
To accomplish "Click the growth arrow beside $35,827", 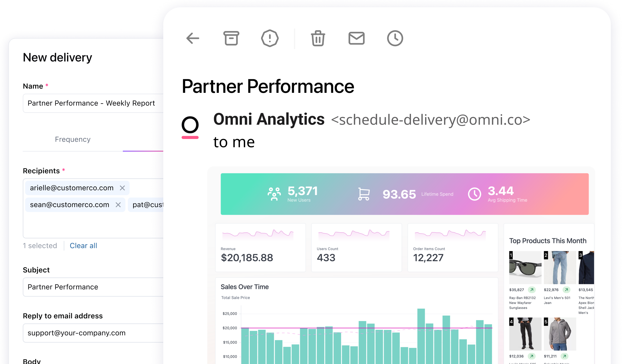I will pos(532,290).
